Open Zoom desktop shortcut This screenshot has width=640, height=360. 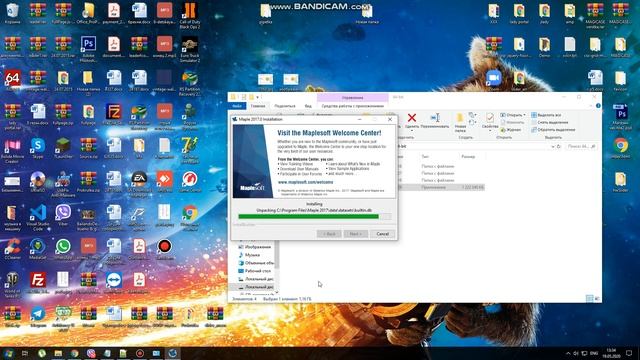[x=493, y=80]
